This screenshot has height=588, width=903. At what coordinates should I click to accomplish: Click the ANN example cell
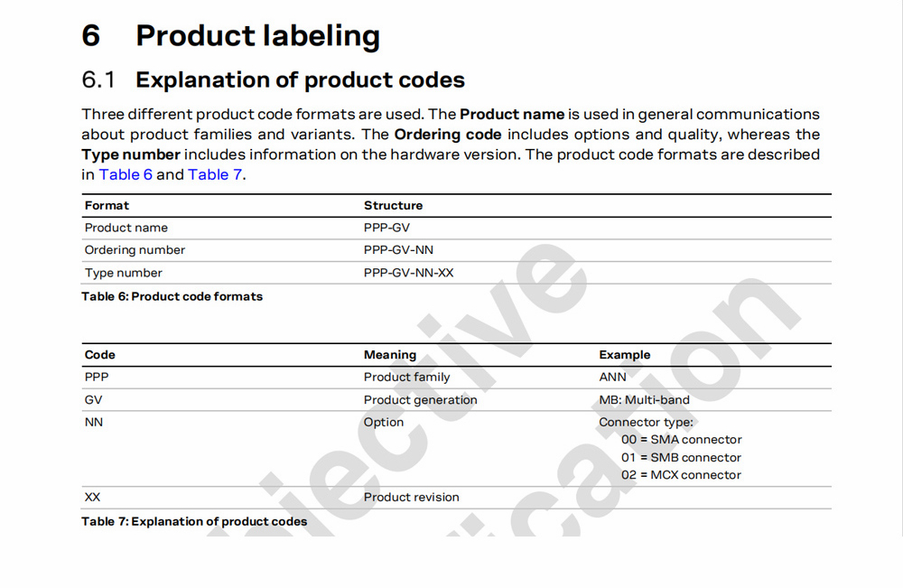[x=612, y=378]
